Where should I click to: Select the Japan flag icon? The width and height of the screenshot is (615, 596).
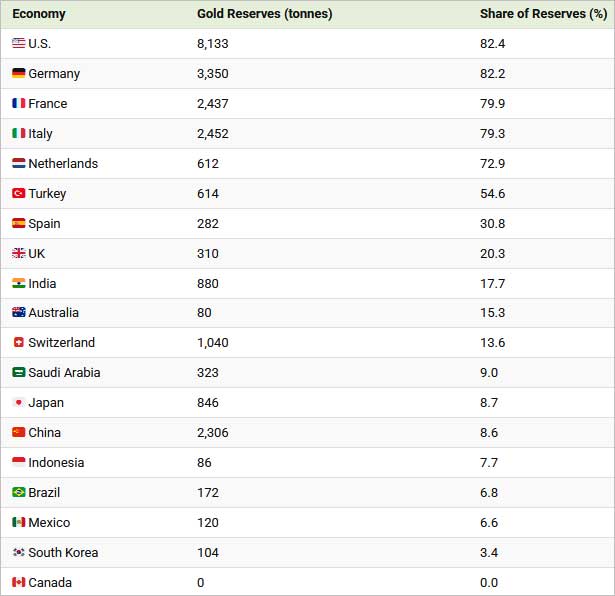[x=18, y=402]
